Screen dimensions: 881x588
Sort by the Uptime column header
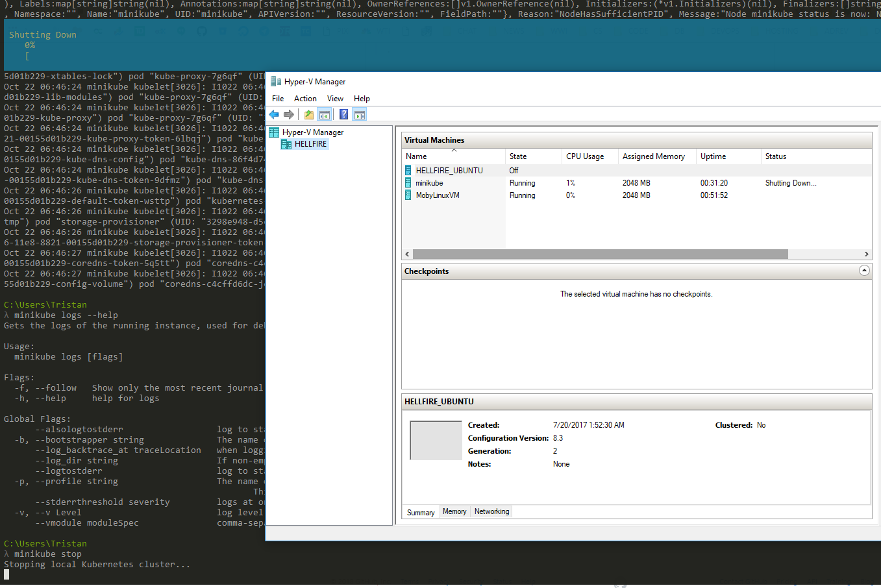coord(728,156)
